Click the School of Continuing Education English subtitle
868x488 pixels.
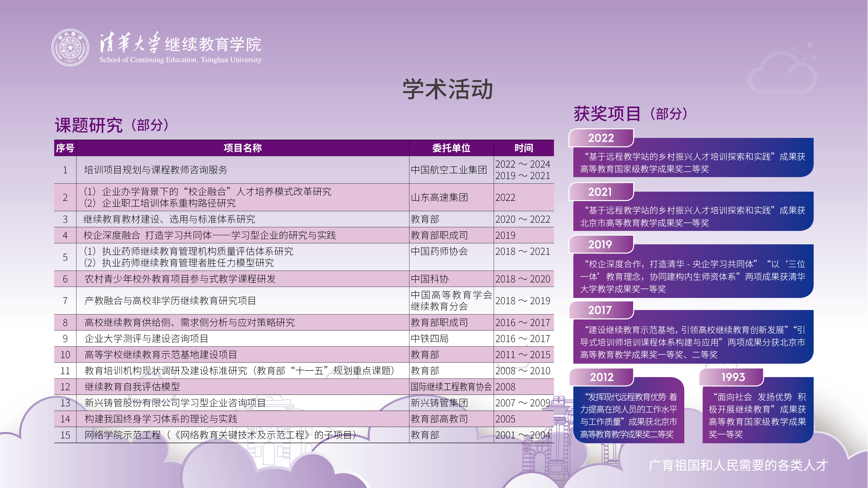(x=180, y=60)
